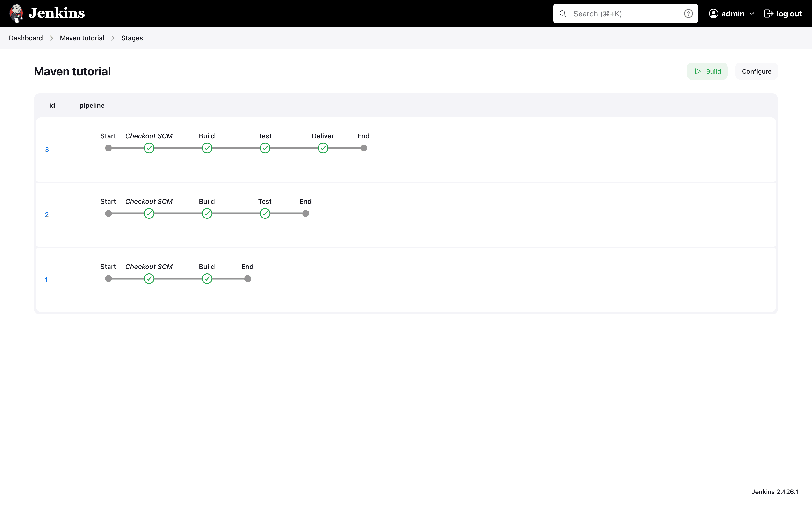Click the Configure button
The width and height of the screenshot is (812, 507).
click(x=756, y=71)
